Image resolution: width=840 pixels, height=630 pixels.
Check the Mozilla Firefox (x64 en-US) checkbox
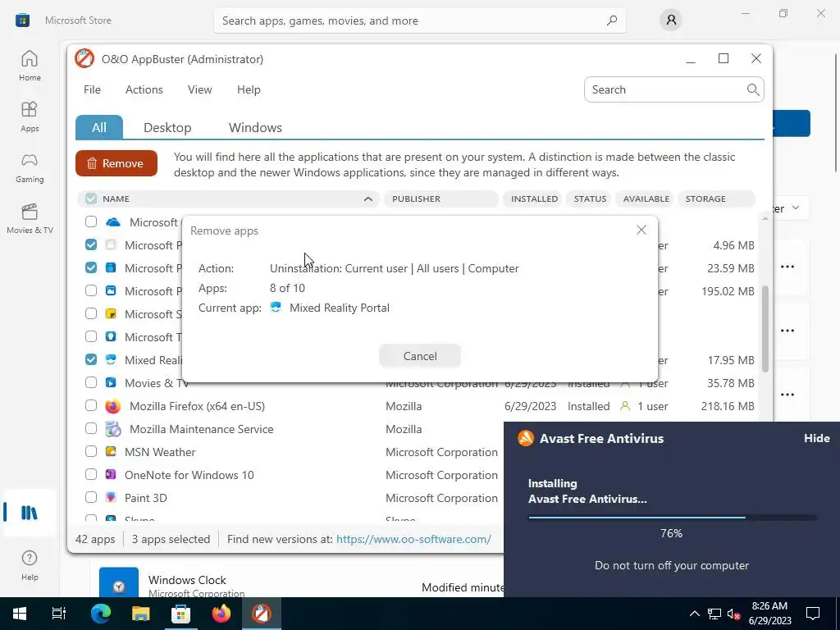pos(91,405)
